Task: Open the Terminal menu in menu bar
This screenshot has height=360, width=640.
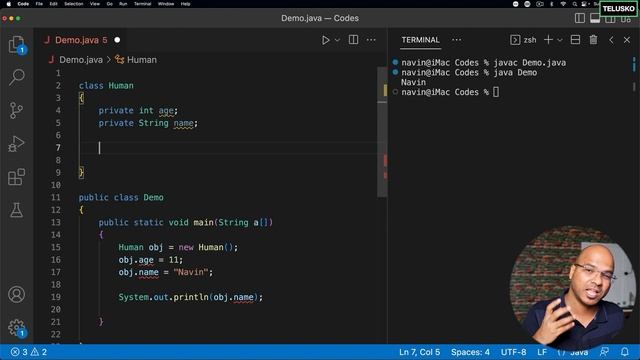Action: pyautogui.click(x=142, y=4)
